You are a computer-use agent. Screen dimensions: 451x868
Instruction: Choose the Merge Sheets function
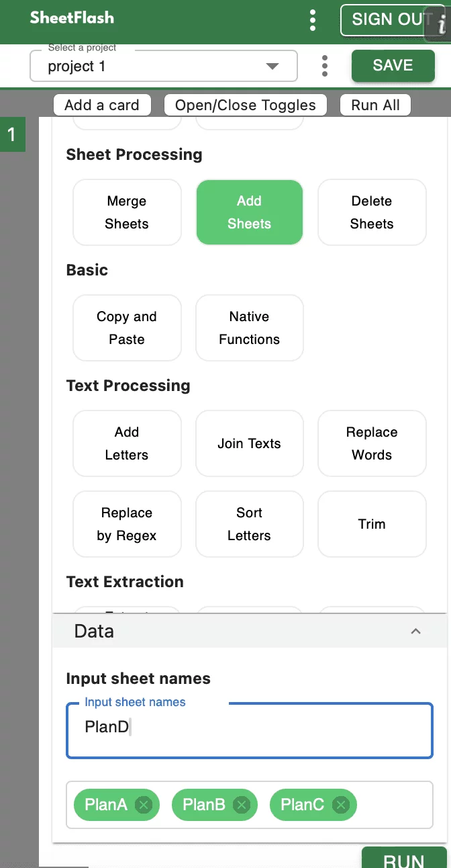[127, 212]
